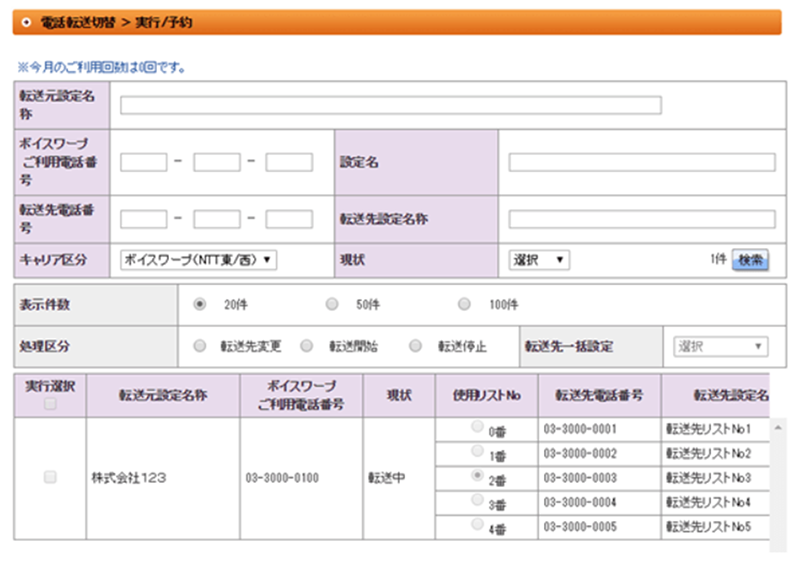801x561 pixels.
Task: Click middle box of ボイスワープご利用電話番号
Action: point(217,162)
